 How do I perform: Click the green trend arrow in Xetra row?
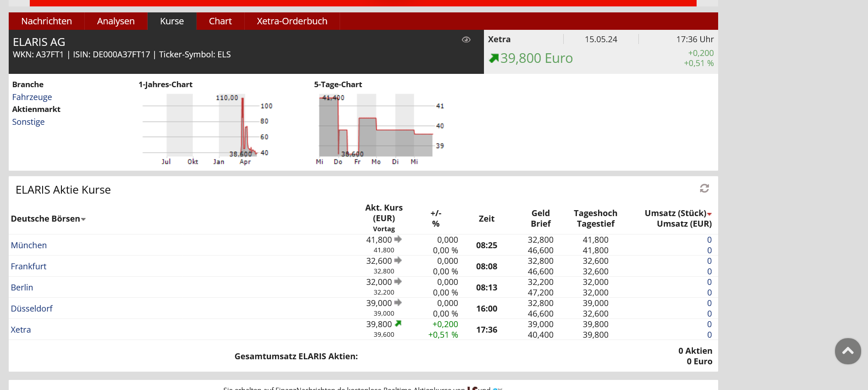pos(398,323)
